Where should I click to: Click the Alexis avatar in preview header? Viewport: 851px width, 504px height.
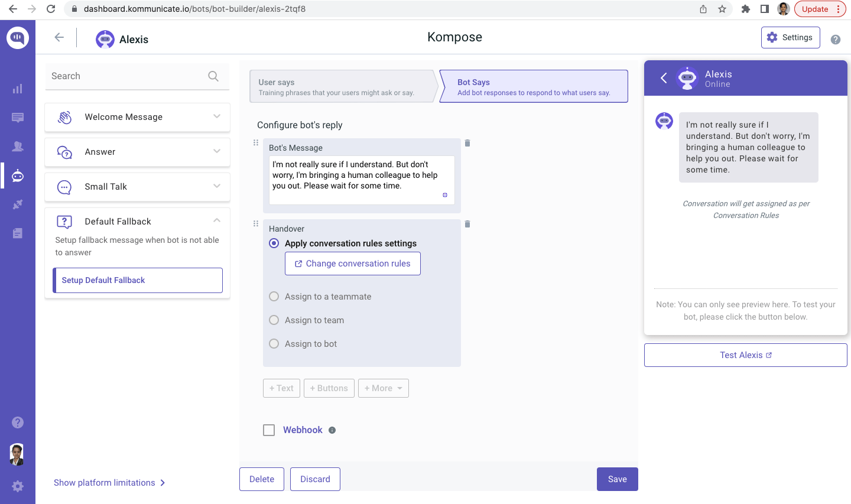687,78
